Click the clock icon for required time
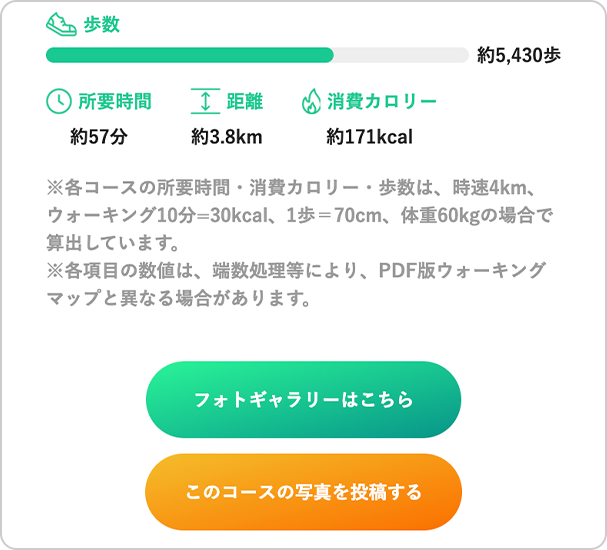 click(x=59, y=101)
